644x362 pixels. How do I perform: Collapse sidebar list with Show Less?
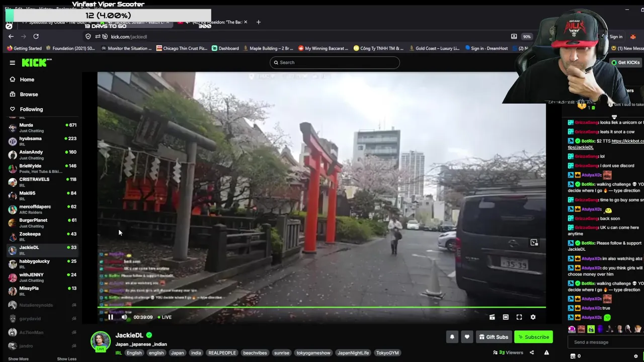[66, 359]
